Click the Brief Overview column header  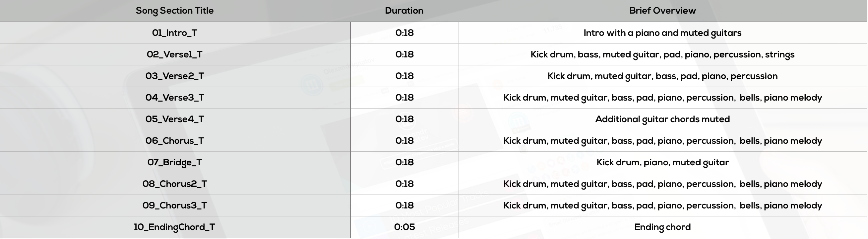(662, 11)
